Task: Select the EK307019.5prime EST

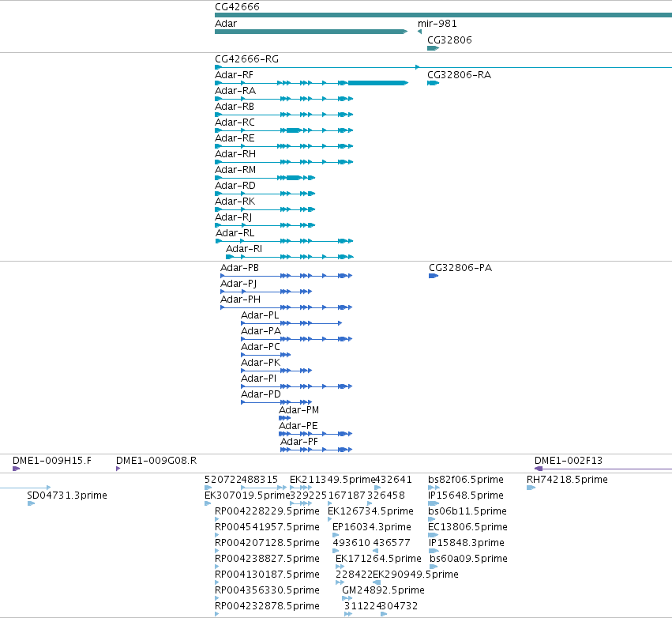Action: [208, 503]
